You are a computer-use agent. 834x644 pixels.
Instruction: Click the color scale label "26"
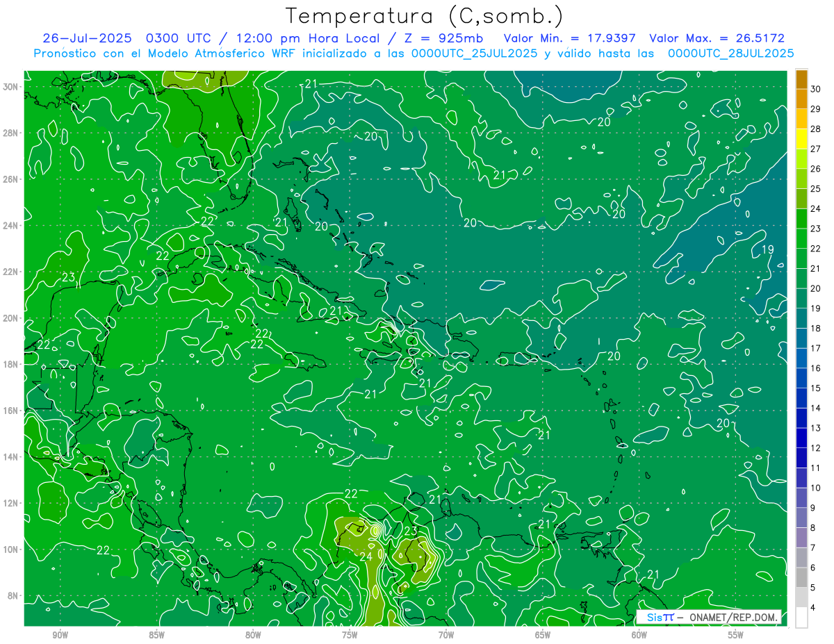pos(816,169)
